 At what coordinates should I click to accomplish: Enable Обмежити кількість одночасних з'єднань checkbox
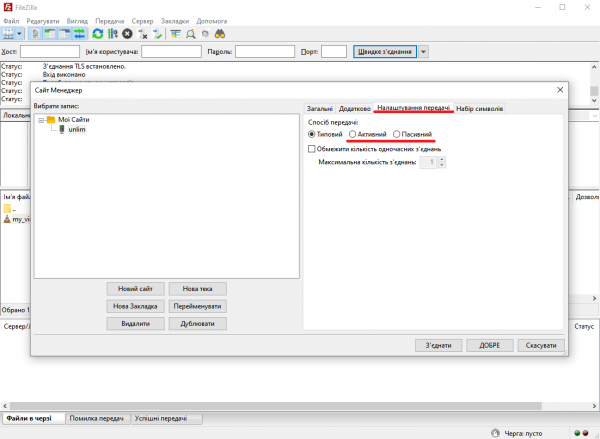click(312, 149)
